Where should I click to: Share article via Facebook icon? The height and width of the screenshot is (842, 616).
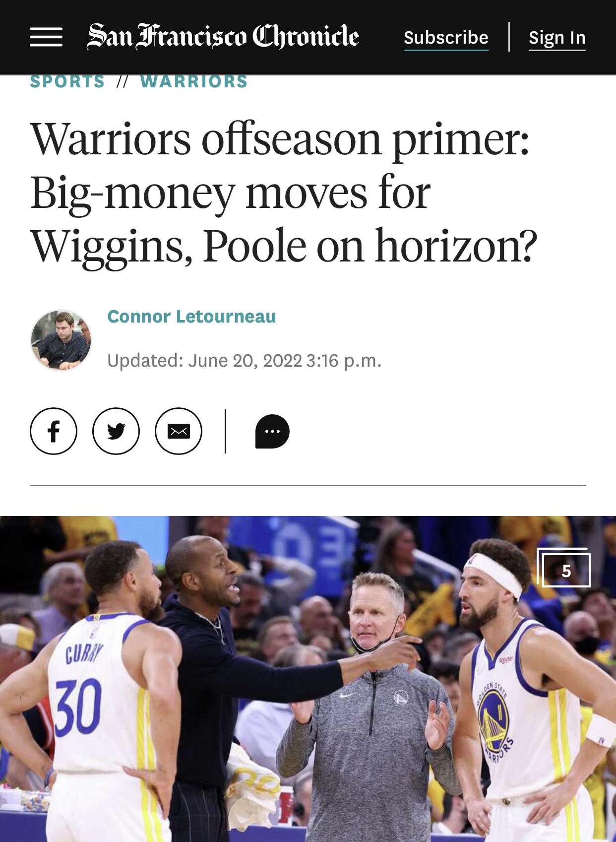(x=54, y=431)
